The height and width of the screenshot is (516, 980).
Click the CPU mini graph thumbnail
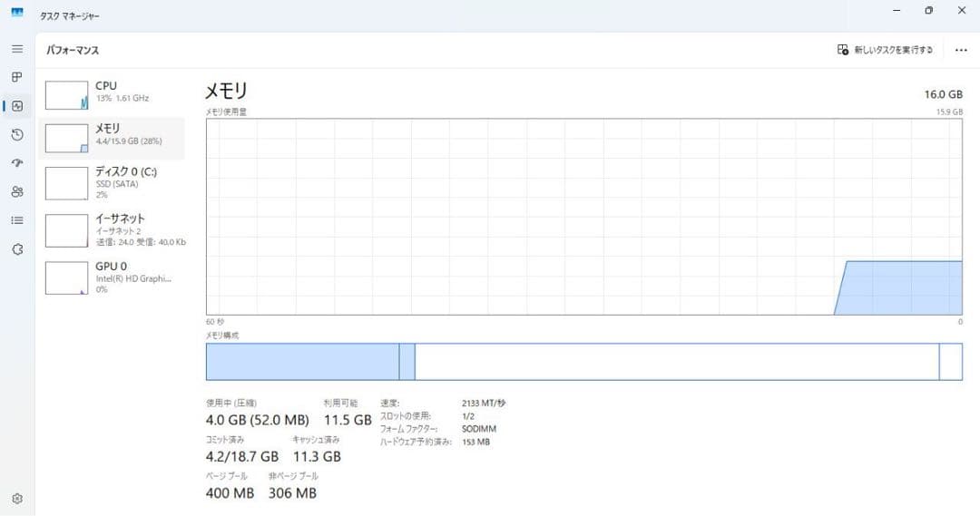coord(66,95)
